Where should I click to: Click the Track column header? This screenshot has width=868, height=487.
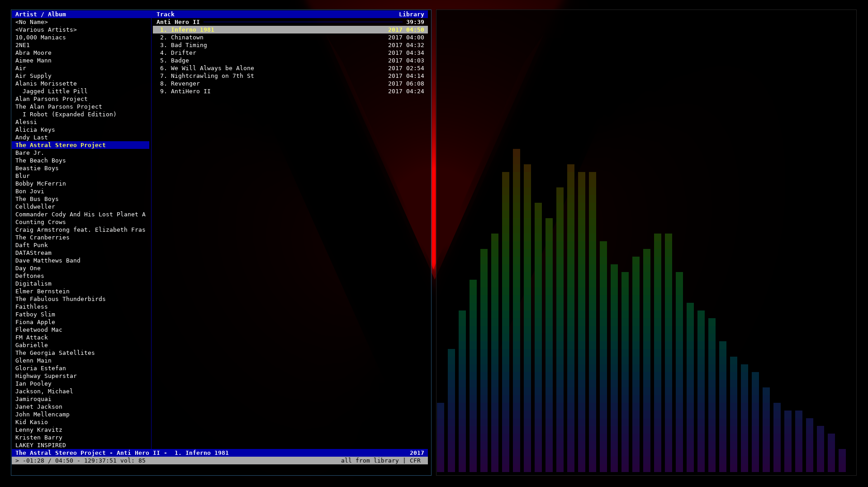tap(165, 14)
